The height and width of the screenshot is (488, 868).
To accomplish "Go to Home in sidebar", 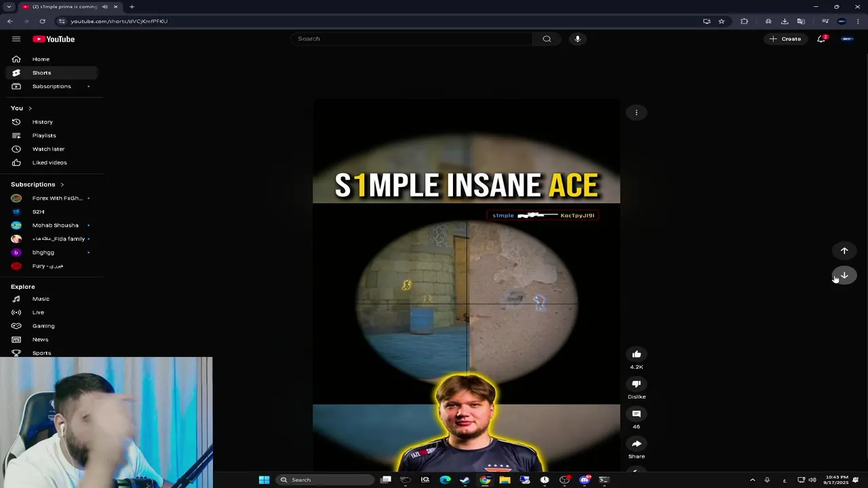I will (52, 59).
